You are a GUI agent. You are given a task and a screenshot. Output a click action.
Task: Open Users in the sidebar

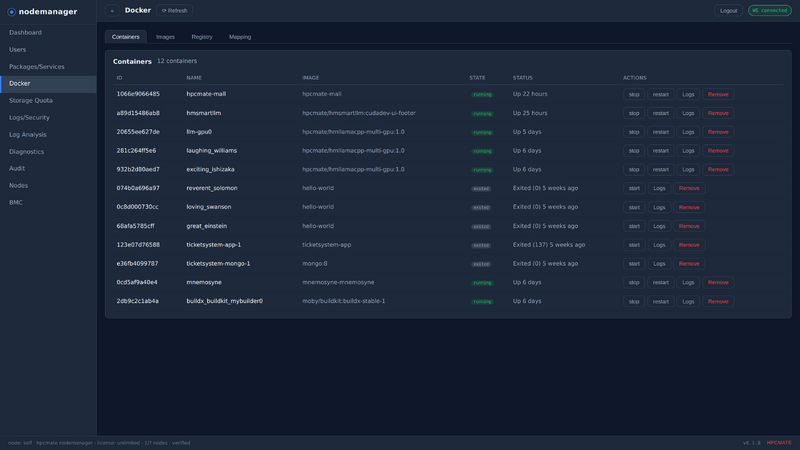pos(48,49)
